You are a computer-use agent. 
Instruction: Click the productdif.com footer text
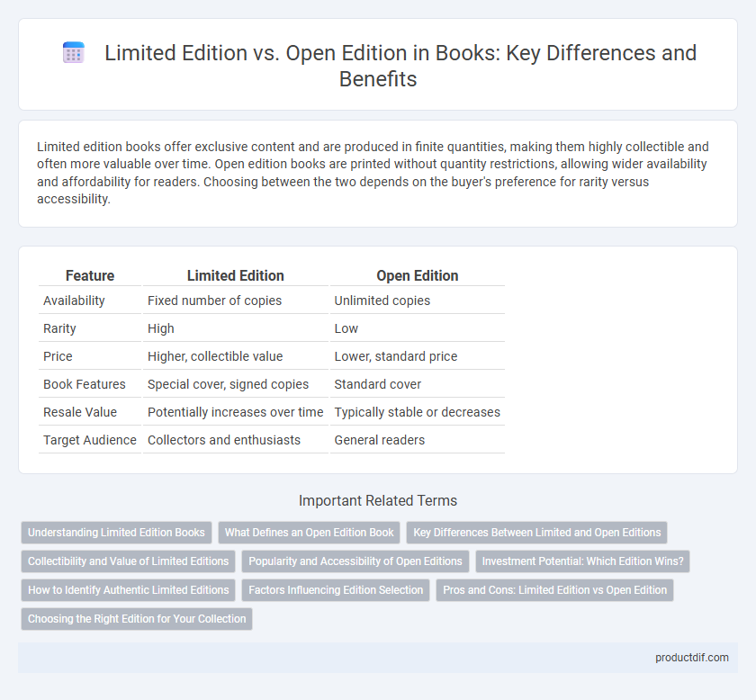coord(691,658)
